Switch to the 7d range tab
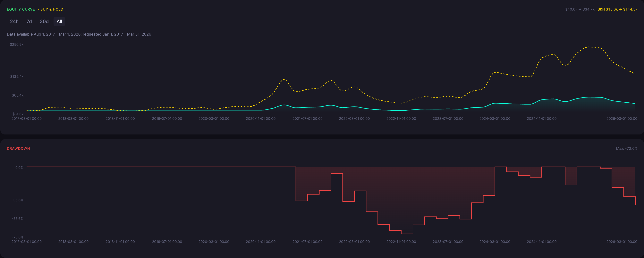Image resolution: width=644 pixels, height=258 pixels. point(29,21)
